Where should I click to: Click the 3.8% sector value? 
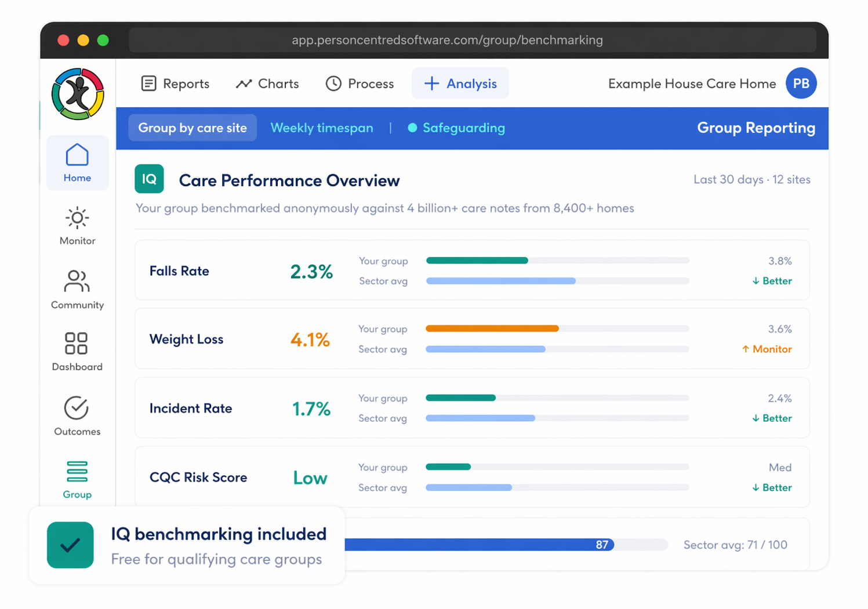tap(780, 261)
